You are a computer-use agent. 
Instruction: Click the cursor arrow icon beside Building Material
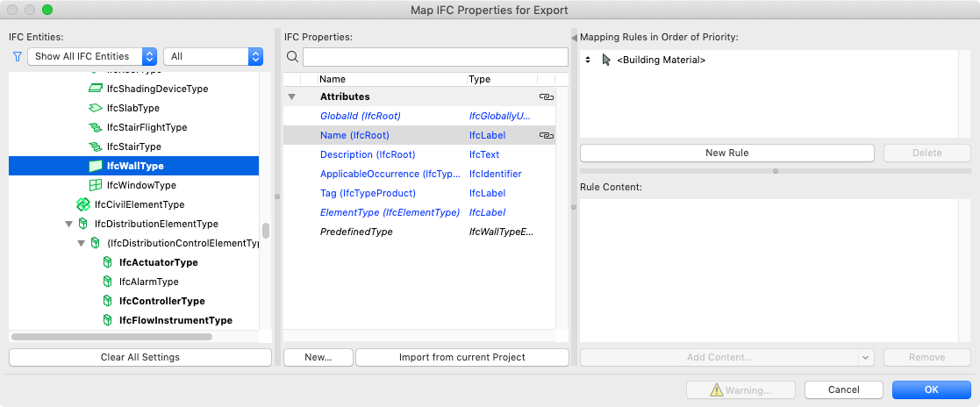point(606,61)
